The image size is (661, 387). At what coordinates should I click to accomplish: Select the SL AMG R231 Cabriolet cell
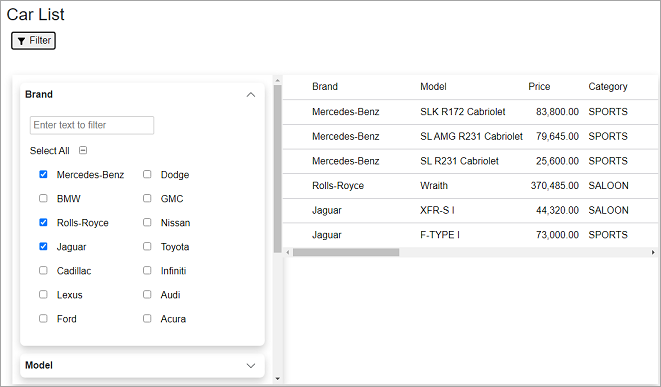coord(471,137)
